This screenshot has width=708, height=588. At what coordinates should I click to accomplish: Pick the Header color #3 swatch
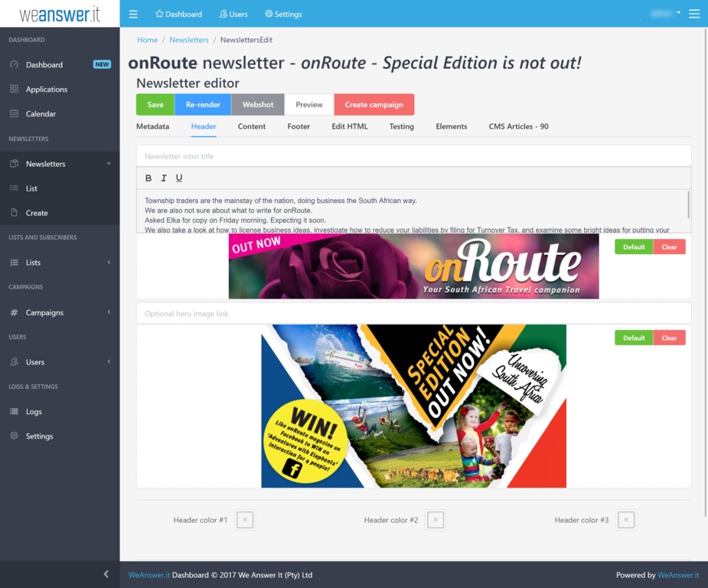(x=626, y=520)
